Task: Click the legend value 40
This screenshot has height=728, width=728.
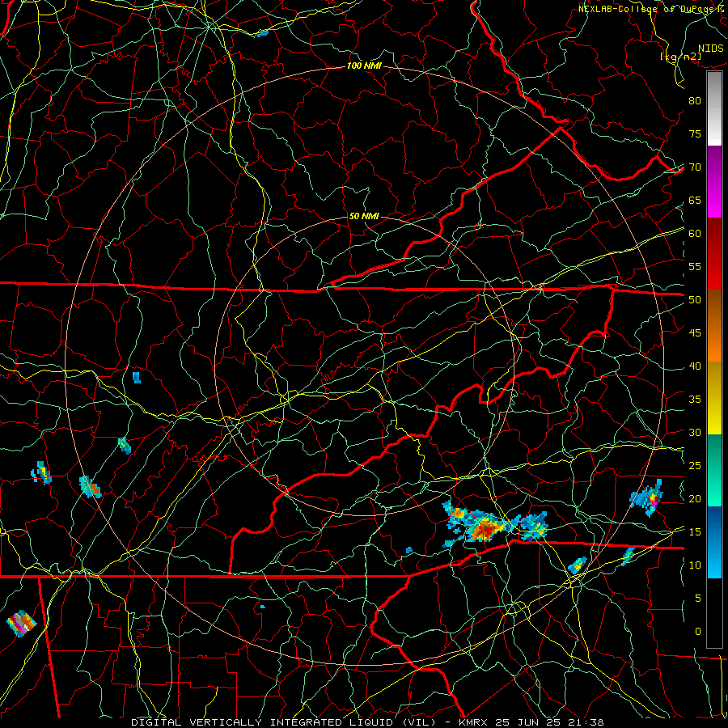Action: click(x=695, y=366)
